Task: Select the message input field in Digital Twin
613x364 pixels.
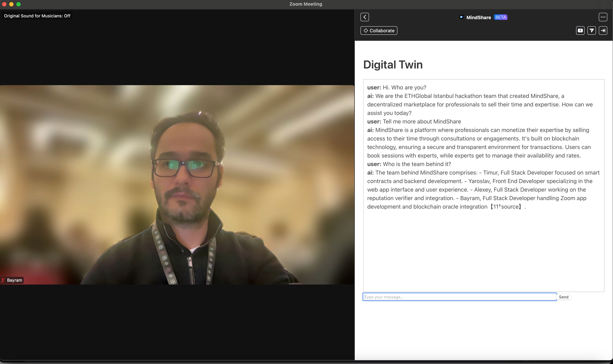Action: [459, 297]
